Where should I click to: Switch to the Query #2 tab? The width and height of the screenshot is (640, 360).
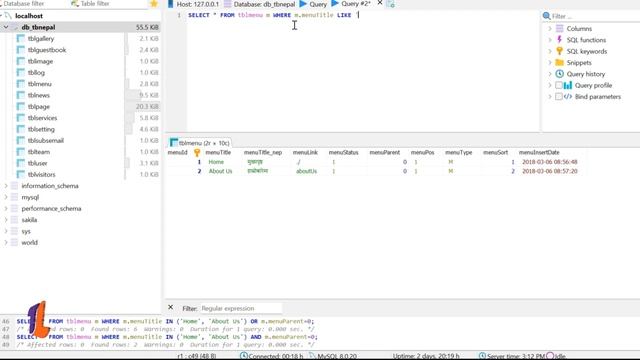pos(351,4)
